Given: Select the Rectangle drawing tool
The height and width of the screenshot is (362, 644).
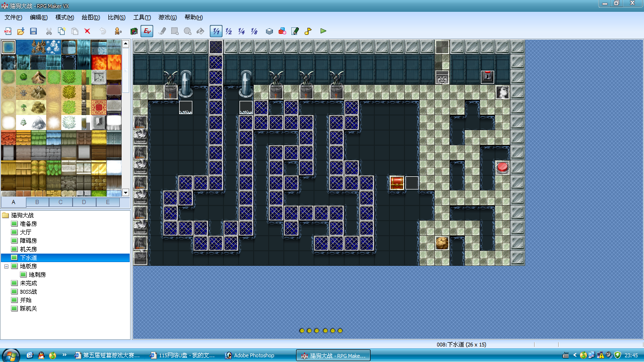Looking at the screenshot, I should click(175, 31).
